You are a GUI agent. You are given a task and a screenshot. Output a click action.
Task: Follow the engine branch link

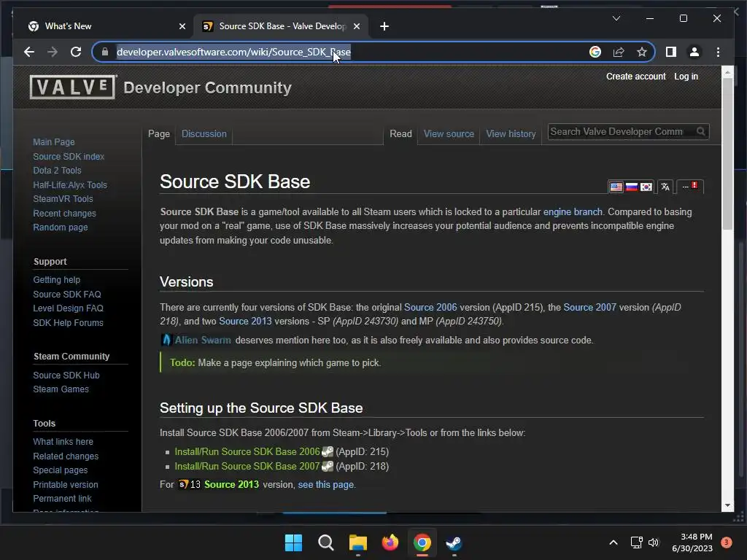573,212
